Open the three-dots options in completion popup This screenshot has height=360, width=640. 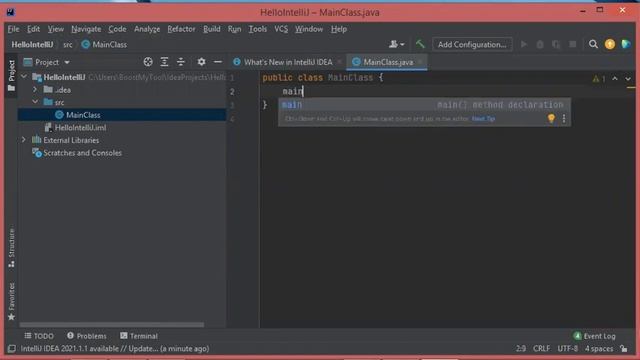(564, 118)
